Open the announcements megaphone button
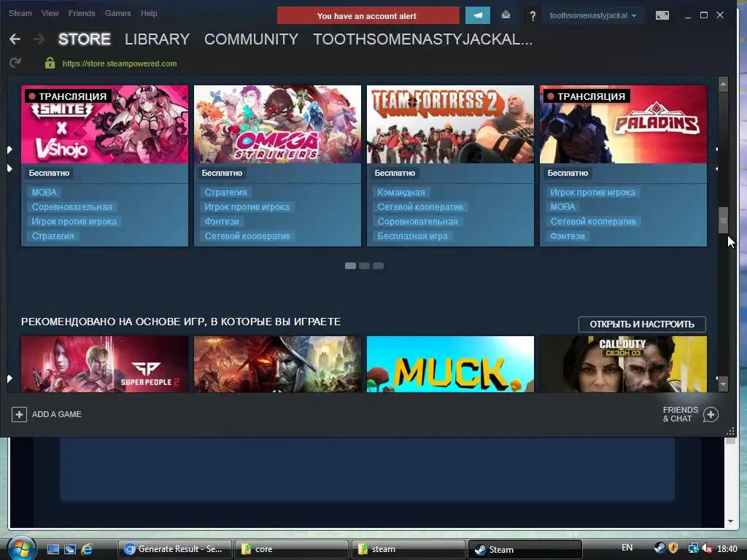The width and height of the screenshot is (747, 560). point(477,16)
